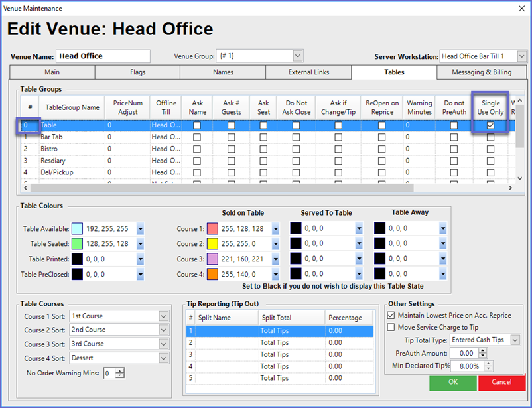This screenshot has height=408, width=532.
Task: Click the Course 4 orange color swatch
Action: 212,274
